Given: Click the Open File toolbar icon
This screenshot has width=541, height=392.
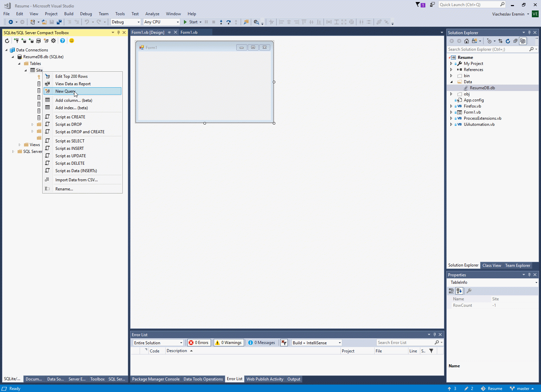Looking at the screenshot, I should (x=44, y=22).
